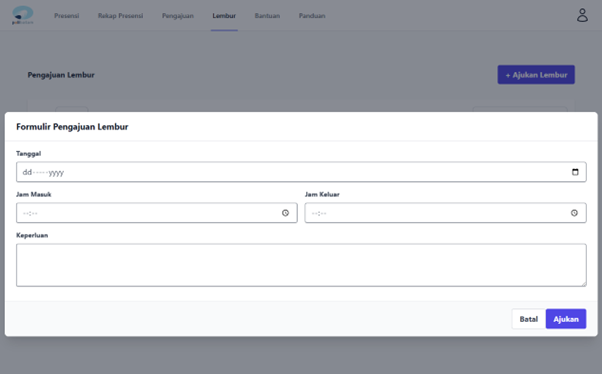Grab the Keperluan textarea resize handle

584,284
